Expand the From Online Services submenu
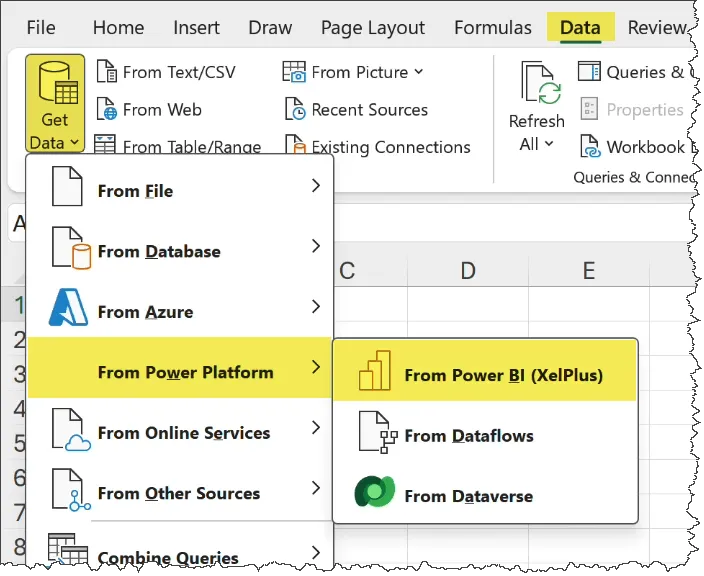Image resolution: width=704 pixels, height=576 pixels. point(180,433)
